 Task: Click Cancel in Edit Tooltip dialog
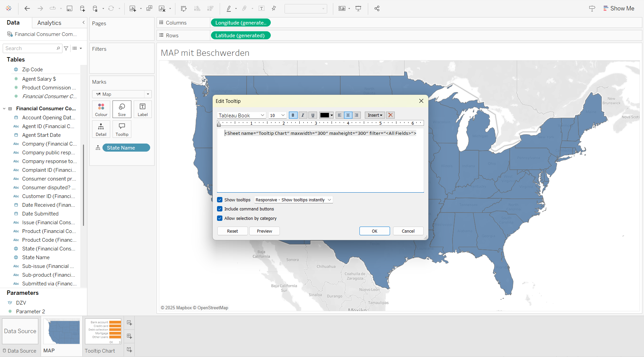(408, 231)
